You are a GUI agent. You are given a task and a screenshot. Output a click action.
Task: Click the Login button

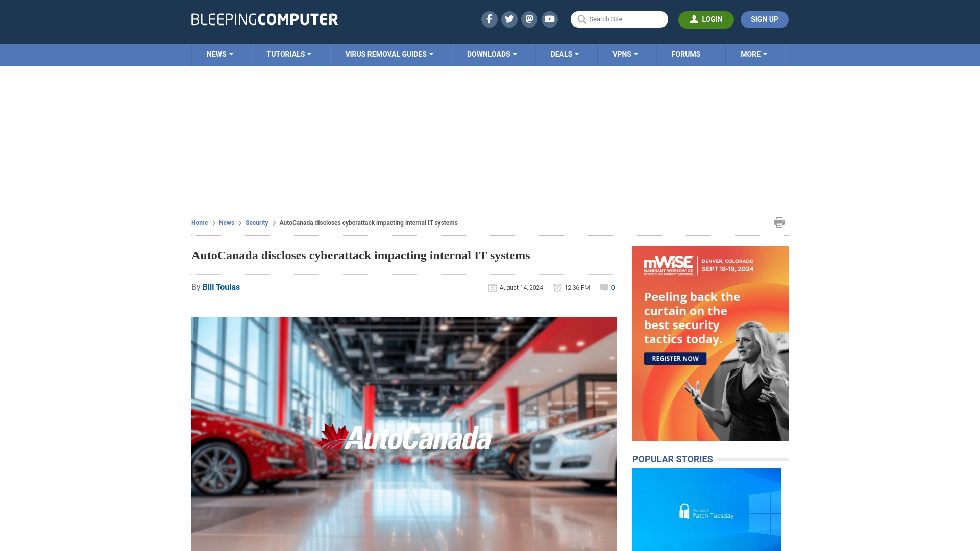(x=706, y=19)
